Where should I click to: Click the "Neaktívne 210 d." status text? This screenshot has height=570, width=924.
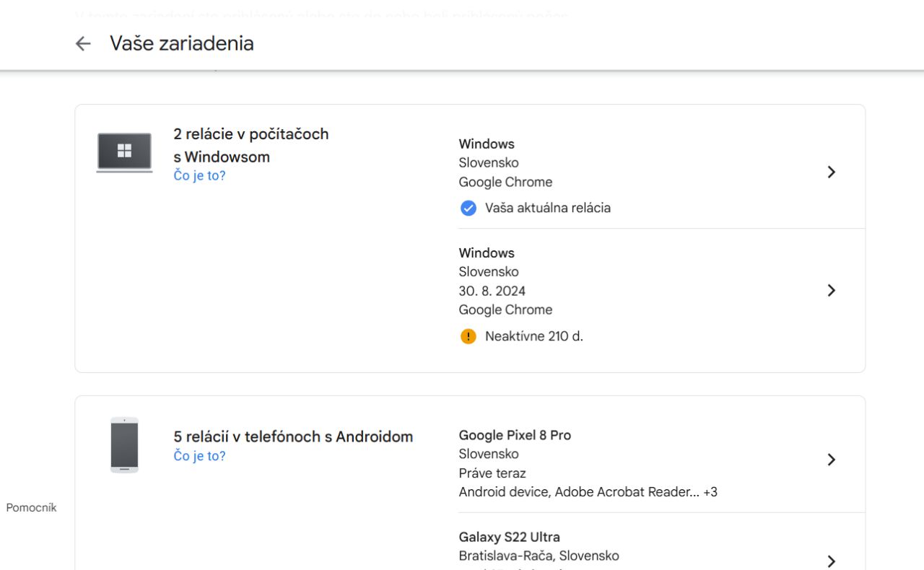tap(533, 336)
